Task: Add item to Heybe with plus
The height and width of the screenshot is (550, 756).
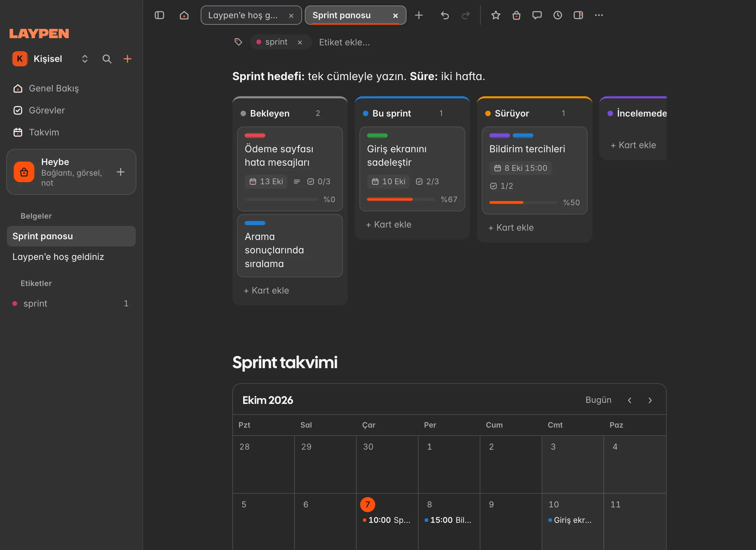Action: 121,172
